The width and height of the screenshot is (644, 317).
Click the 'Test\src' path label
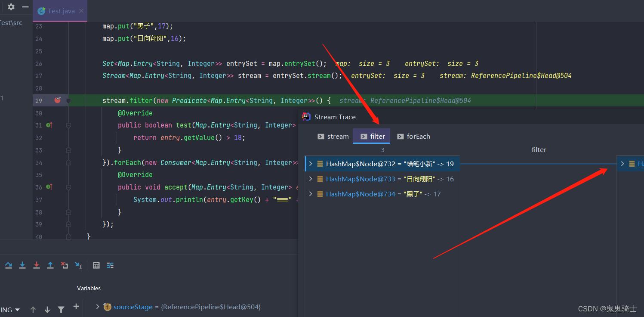coord(11,23)
